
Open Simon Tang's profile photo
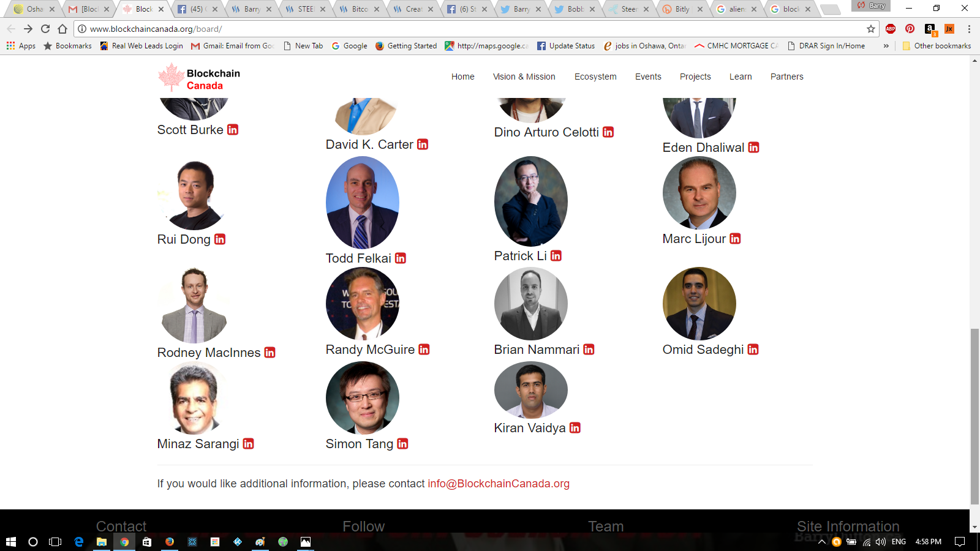coord(363,398)
